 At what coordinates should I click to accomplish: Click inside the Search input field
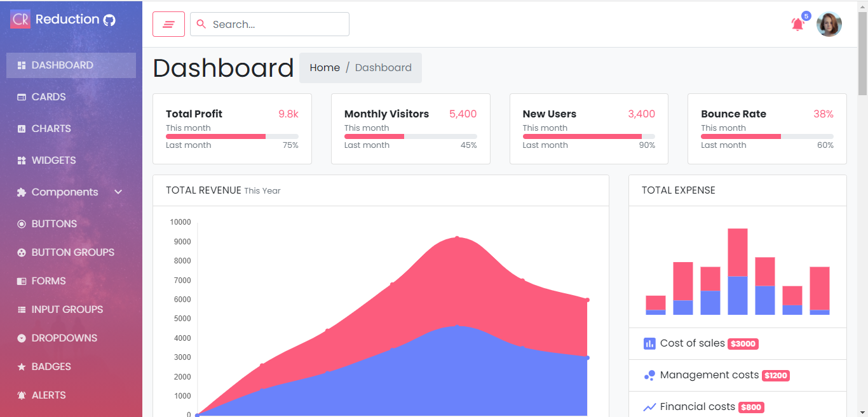coord(273,23)
